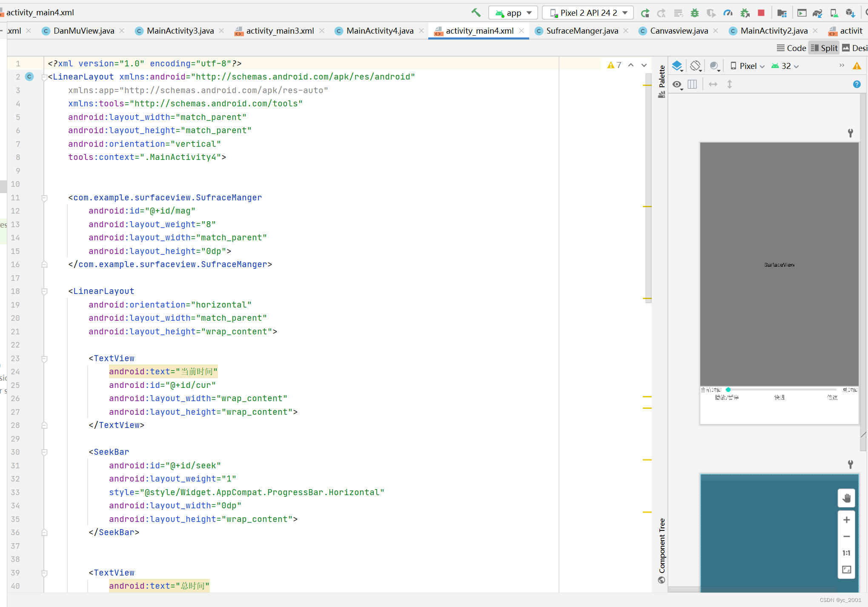Click the orientation rotate icon in preview

tap(695, 66)
